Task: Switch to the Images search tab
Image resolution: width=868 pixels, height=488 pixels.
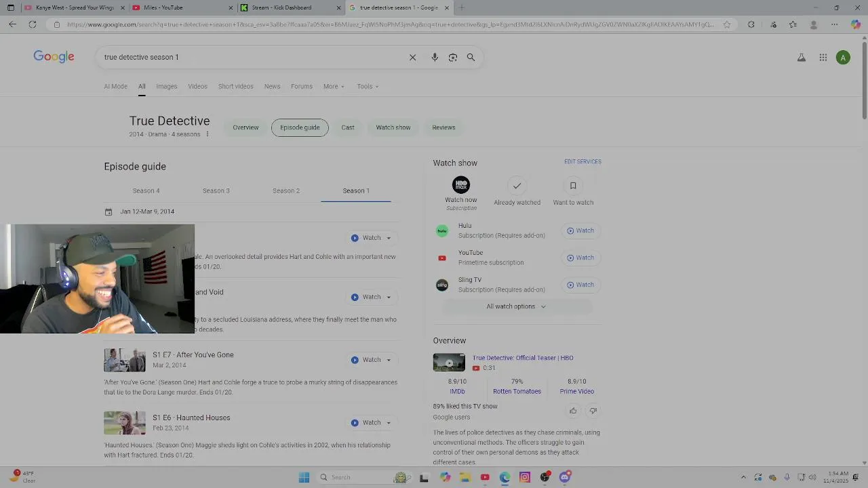Action: click(x=167, y=86)
